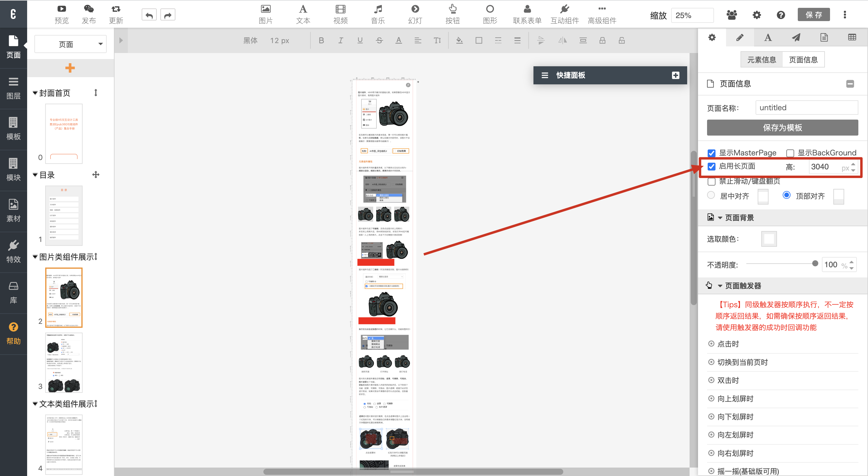Click the Publish (发布) WeChat icon
868x476 pixels.
(89, 9)
